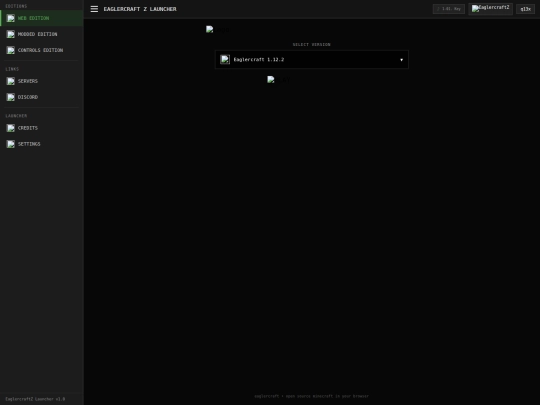This screenshot has width=540, height=405.
Task: Open the Eaglercraft 1.12.2 version dropdown
Action: coord(312,60)
